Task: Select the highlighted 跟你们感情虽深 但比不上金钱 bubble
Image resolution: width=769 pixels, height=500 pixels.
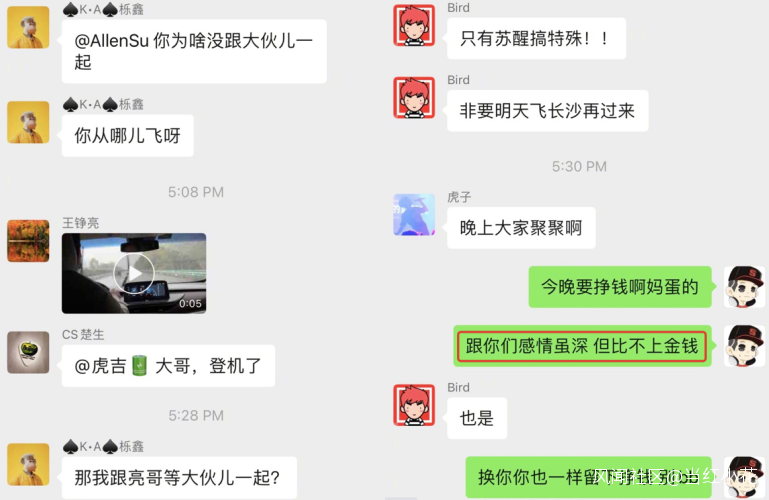Action: tap(582, 346)
